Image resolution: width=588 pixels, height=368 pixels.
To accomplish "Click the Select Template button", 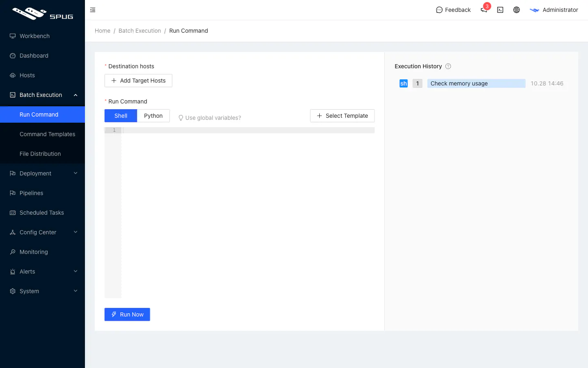I will pos(342,116).
